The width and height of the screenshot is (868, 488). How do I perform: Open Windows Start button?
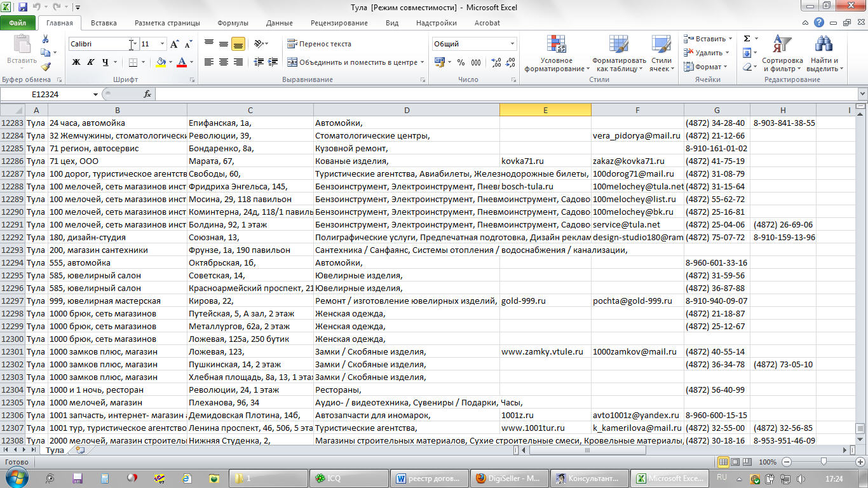tap(17, 477)
